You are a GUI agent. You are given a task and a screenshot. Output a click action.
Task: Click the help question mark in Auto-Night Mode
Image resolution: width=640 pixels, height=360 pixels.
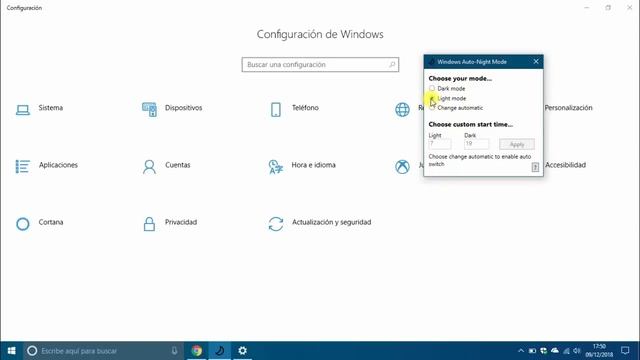535,167
